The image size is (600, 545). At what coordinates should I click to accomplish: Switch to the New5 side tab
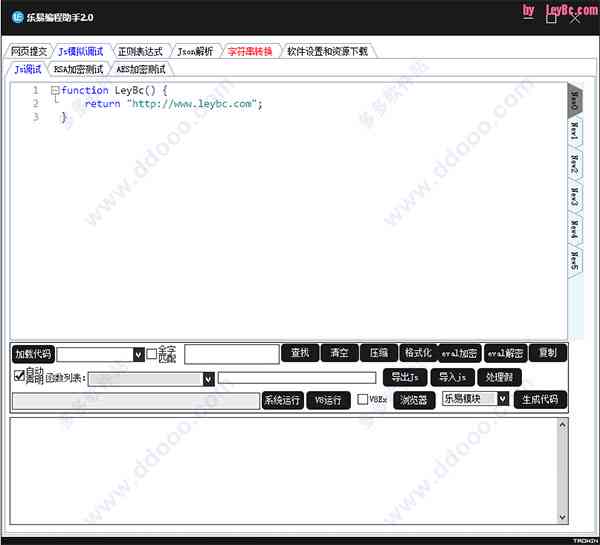(575, 260)
